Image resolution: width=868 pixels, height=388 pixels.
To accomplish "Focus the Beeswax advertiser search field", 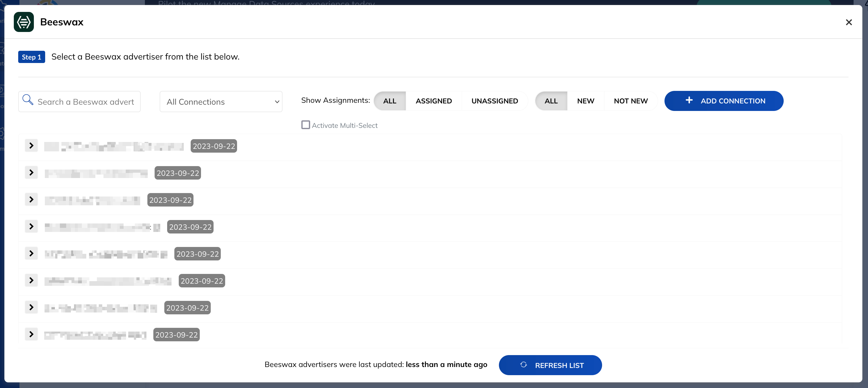I will [80, 101].
